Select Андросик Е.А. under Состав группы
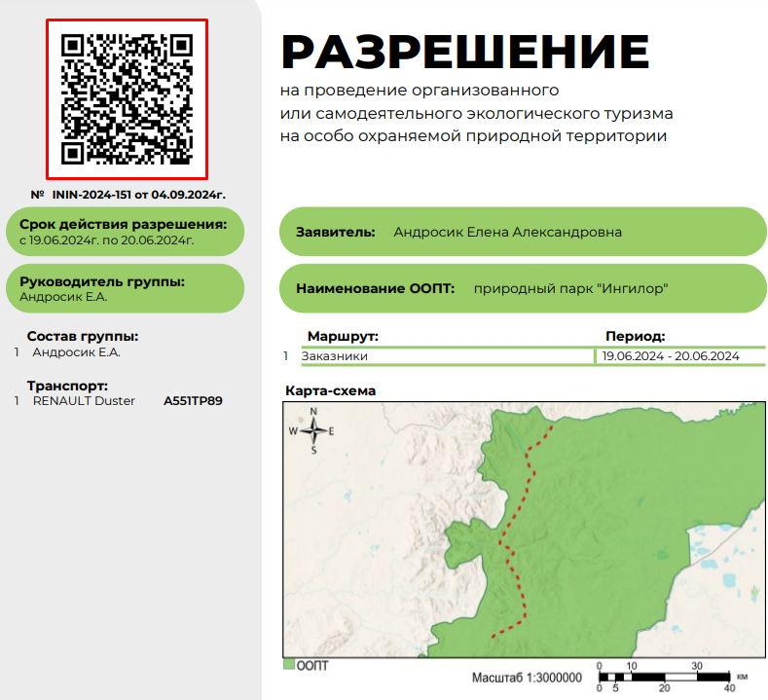 click(76, 352)
